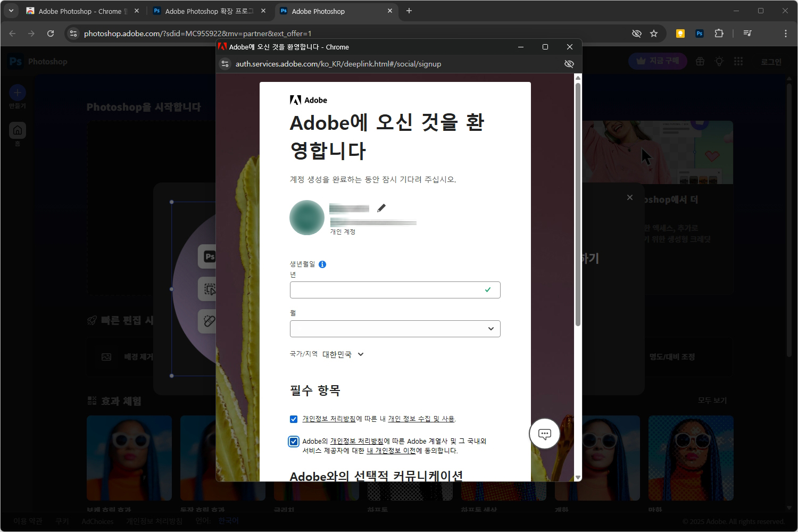Image resolution: width=798 pixels, height=532 pixels.
Task: Close the Adobe Photoshop 확장 프로그램 tab
Action: (x=263, y=11)
